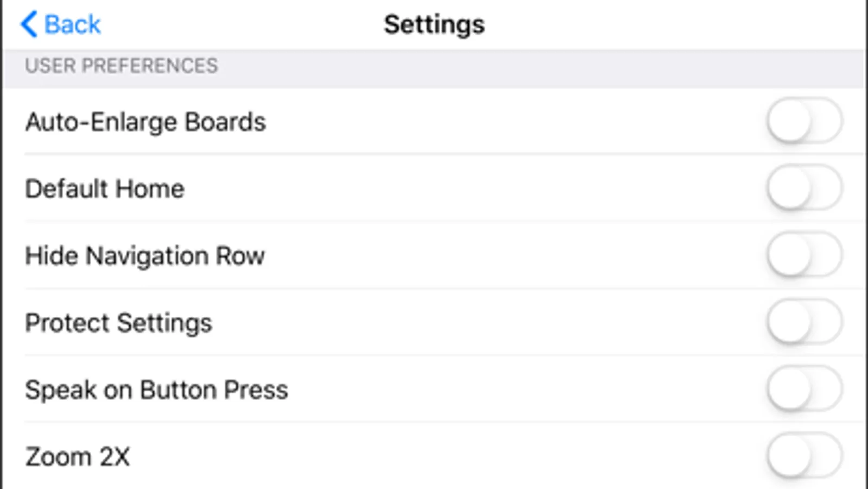Tap the white knob on Auto-Enlarge Boards switch
Screen dimensions: 868x489
(790, 121)
